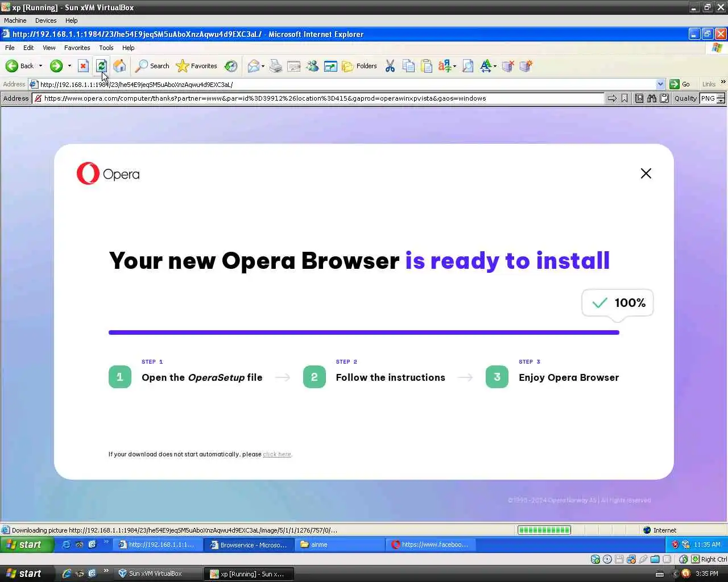Screen dimensions: 728x582
Task: Click the 192.168.1.1 address input field
Action: [x=347, y=84]
